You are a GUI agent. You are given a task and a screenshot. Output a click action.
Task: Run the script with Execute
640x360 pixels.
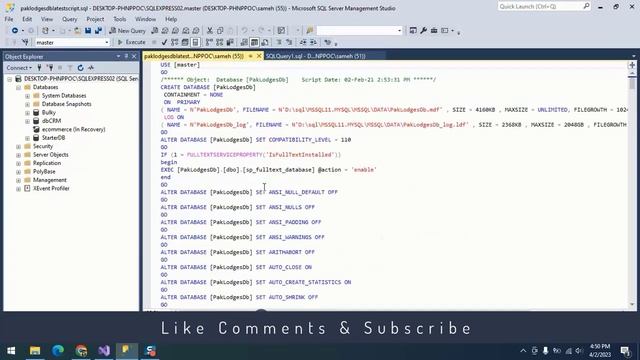click(131, 42)
